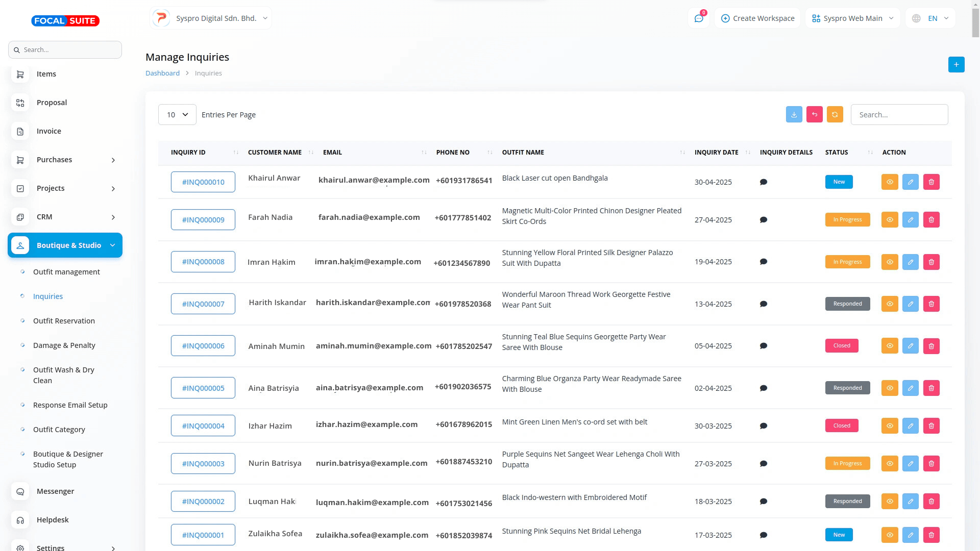This screenshot has width=980, height=551.
Task: Open the chat notifications icon in header
Action: pyautogui.click(x=699, y=18)
